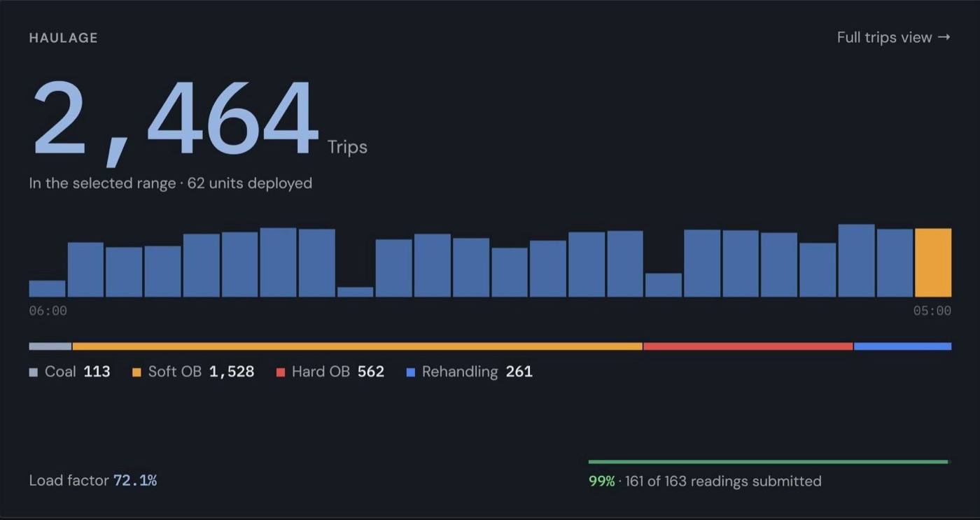Click the HAULAGE card heading
Image resolution: width=980 pixels, height=520 pixels.
[63, 38]
